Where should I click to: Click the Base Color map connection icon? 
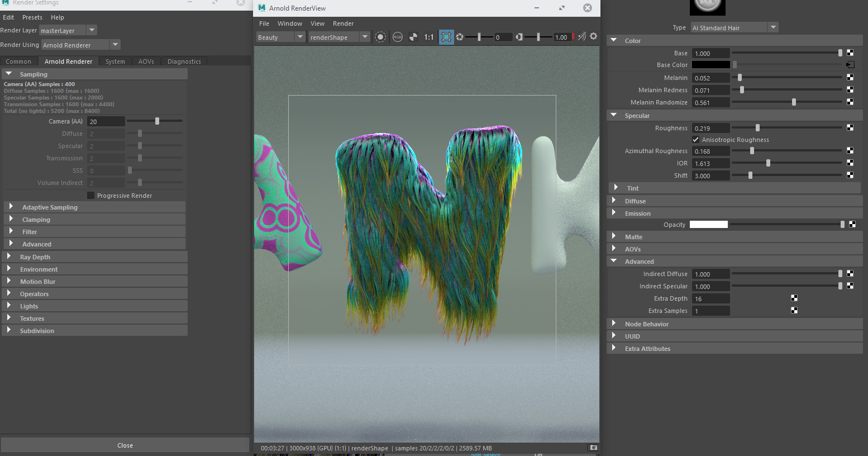(x=850, y=65)
